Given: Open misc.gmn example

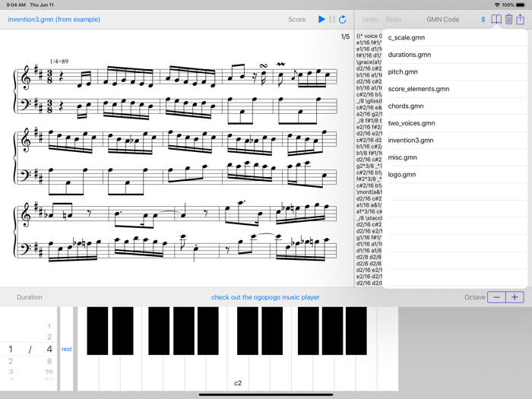Looking at the screenshot, I should (x=454, y=157).
